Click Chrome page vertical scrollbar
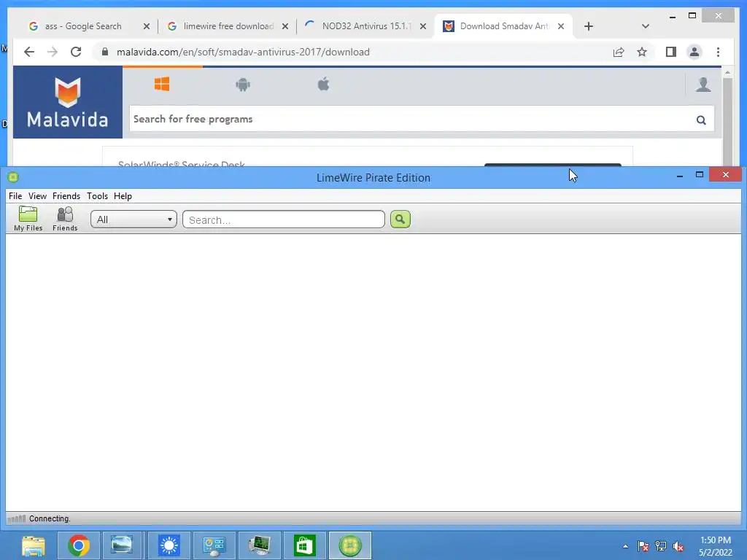The width and height of the screenshot is (747, 560). (x=727, y=122)
